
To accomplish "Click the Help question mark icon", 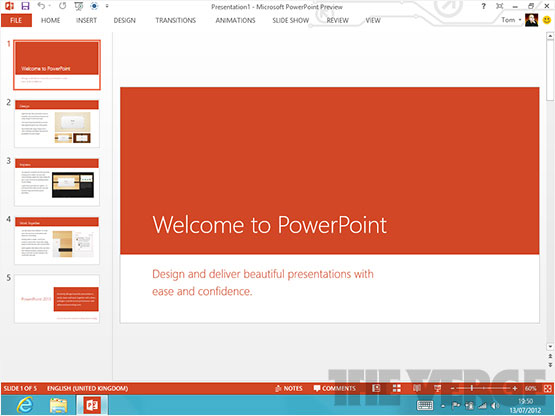I will (483, 6).
